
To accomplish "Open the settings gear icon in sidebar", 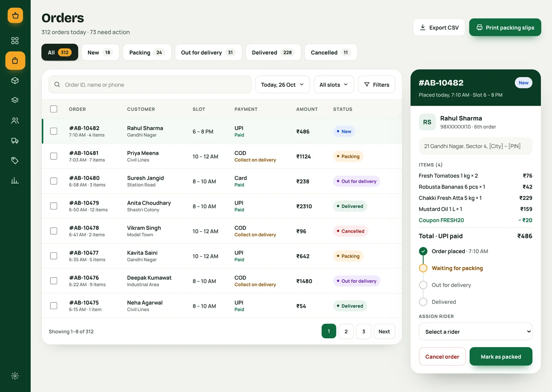I will pos(15,376).
